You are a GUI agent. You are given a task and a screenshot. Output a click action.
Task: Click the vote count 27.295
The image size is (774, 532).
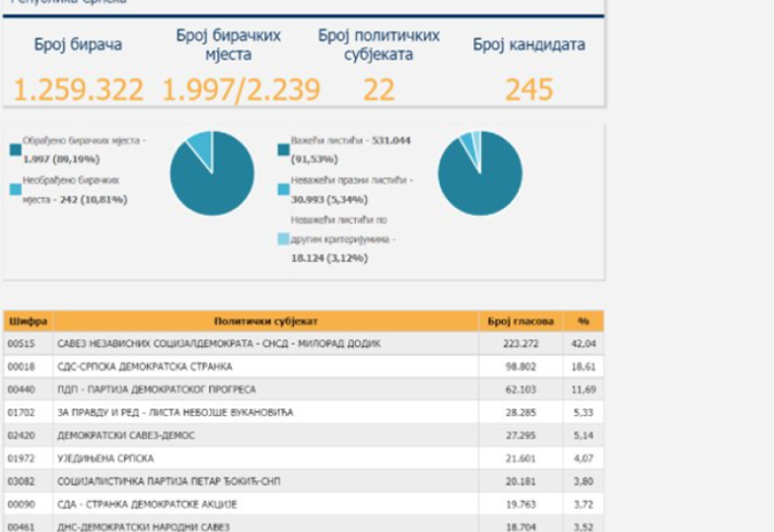(521, 435)
